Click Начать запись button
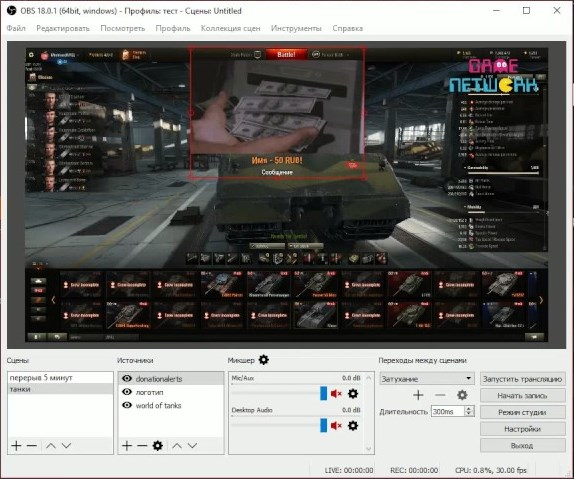The height and width of the screenshot is (479, 574). click(x=522, y=396)
